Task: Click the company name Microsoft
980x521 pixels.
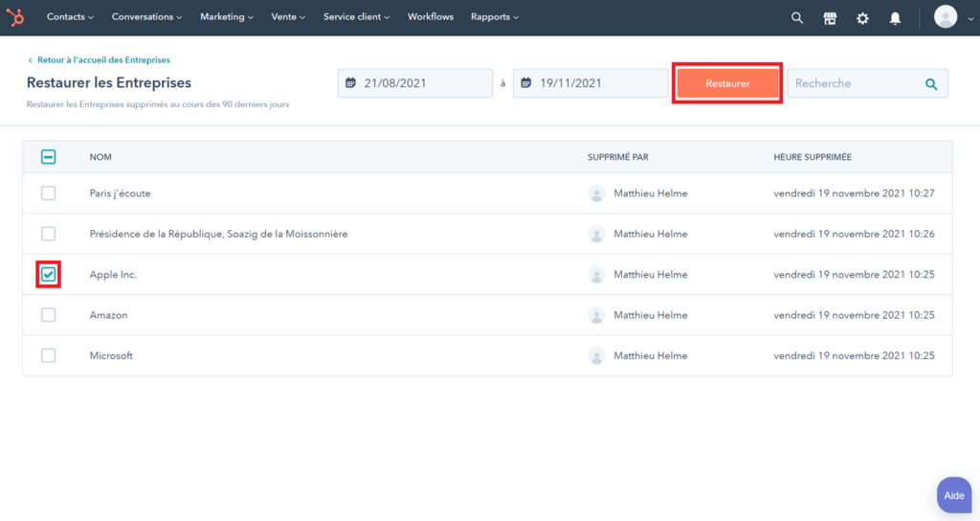Action: click(x=111, y=356)
